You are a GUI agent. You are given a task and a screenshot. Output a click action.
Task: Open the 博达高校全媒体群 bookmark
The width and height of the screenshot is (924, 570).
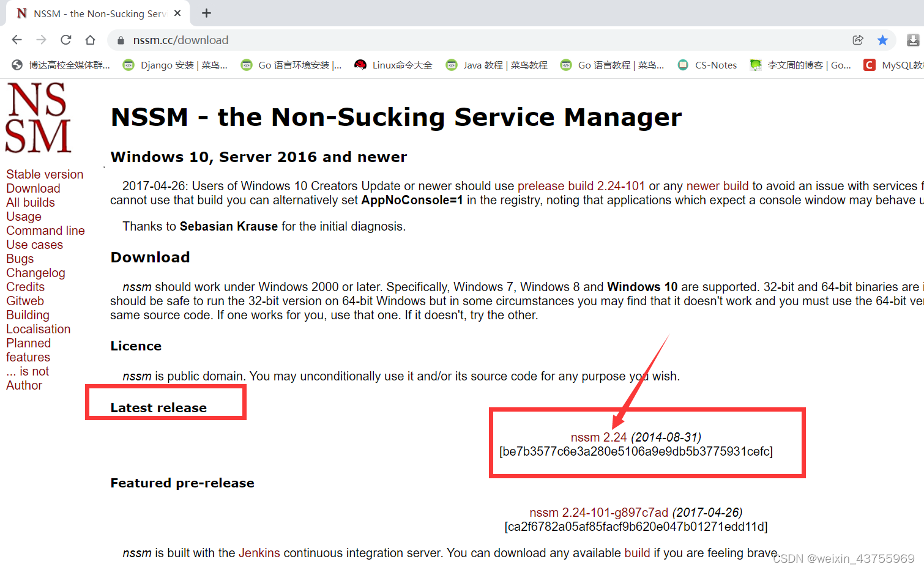click(x=61, y=65)
